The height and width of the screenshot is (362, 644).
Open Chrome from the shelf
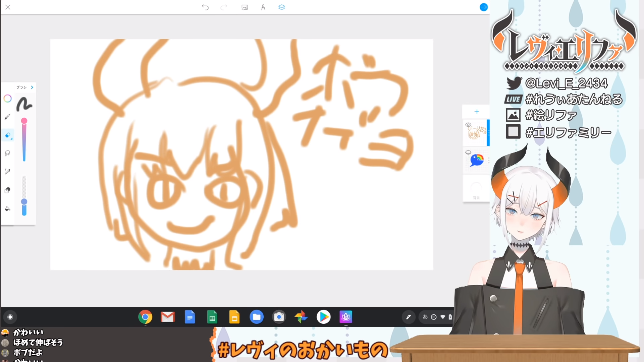click(145, 317)
